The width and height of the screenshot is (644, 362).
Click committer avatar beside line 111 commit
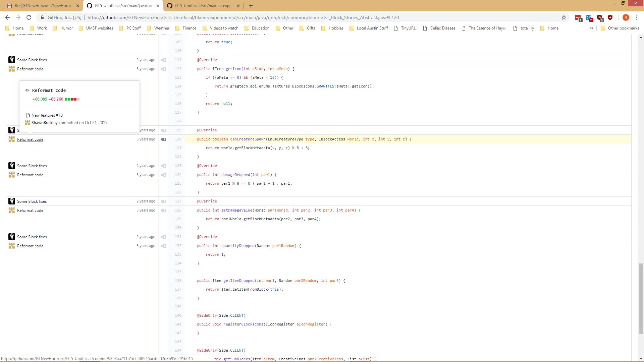pos(12,60)
